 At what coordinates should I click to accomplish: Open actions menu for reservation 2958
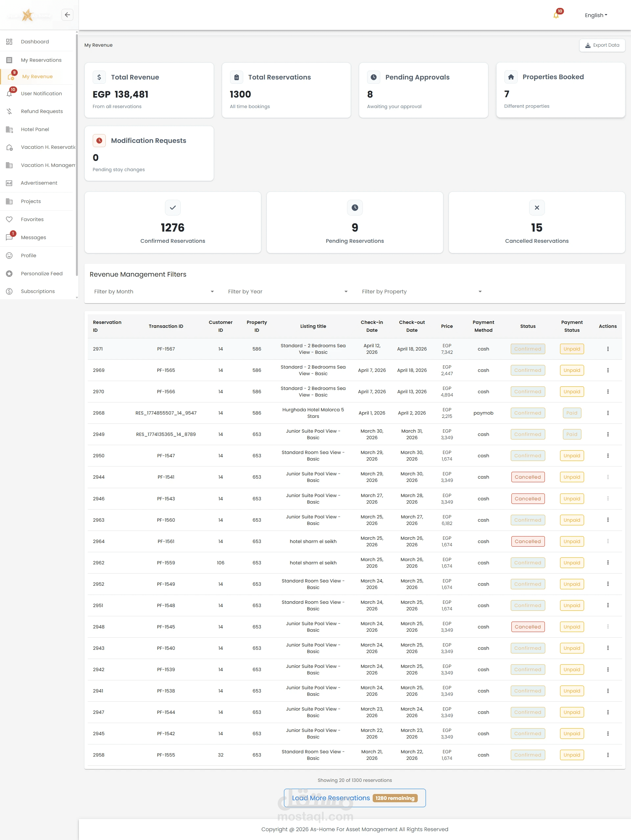click(x=607, y=755)
